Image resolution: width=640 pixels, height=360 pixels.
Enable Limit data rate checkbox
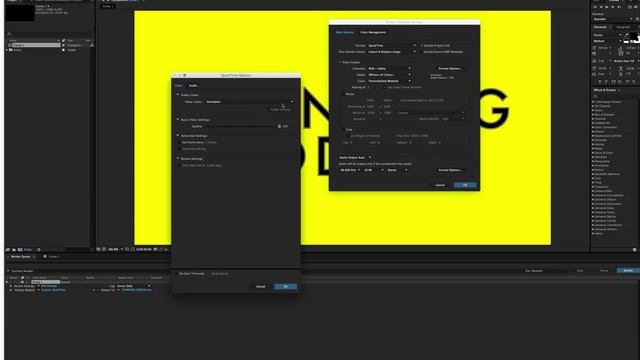(179, 165)
